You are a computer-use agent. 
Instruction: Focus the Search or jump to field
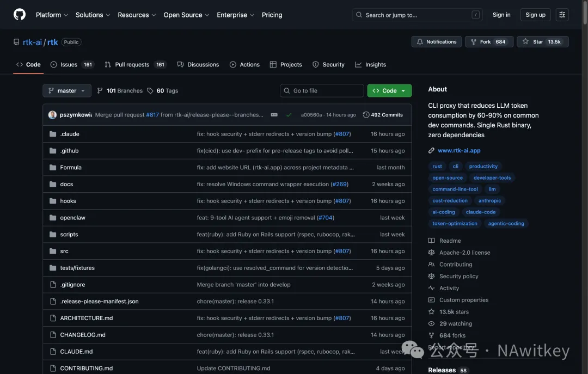coord(417,15)
